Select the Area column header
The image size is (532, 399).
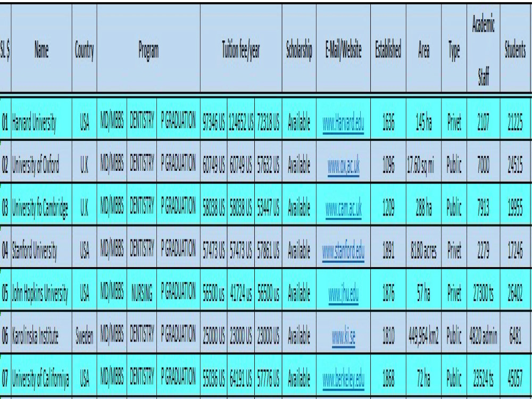(423, 49)
